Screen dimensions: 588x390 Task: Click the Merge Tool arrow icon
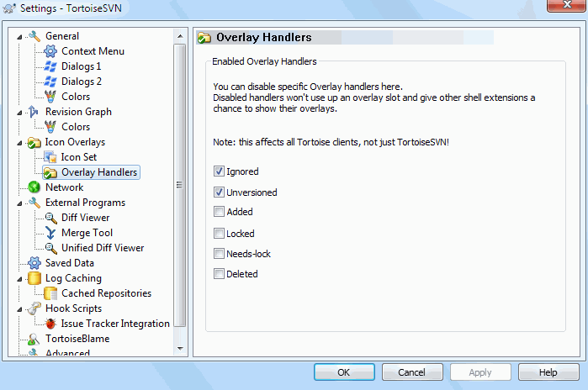pos(50,233)
